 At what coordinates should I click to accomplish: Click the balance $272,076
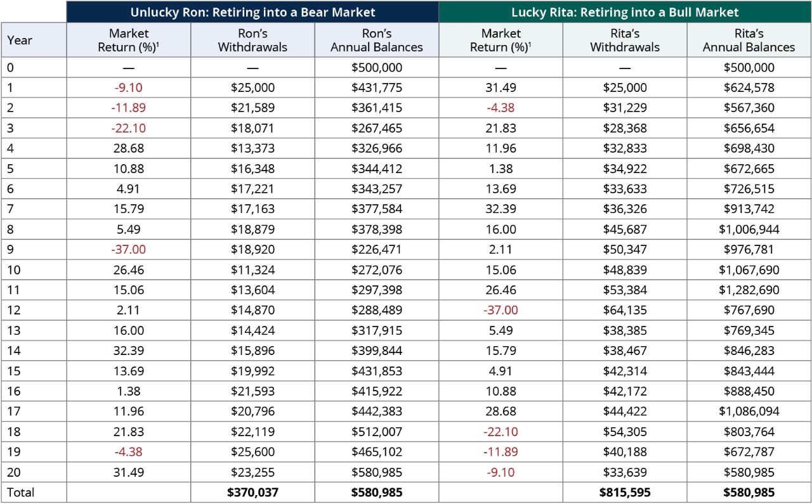pyautogui.click(x=377, y=269)
